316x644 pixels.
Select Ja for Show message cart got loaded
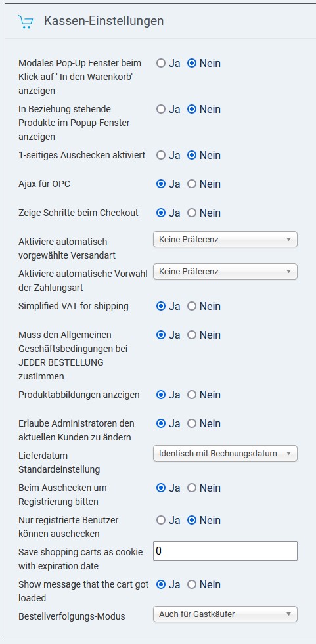[x=161, y=584]
